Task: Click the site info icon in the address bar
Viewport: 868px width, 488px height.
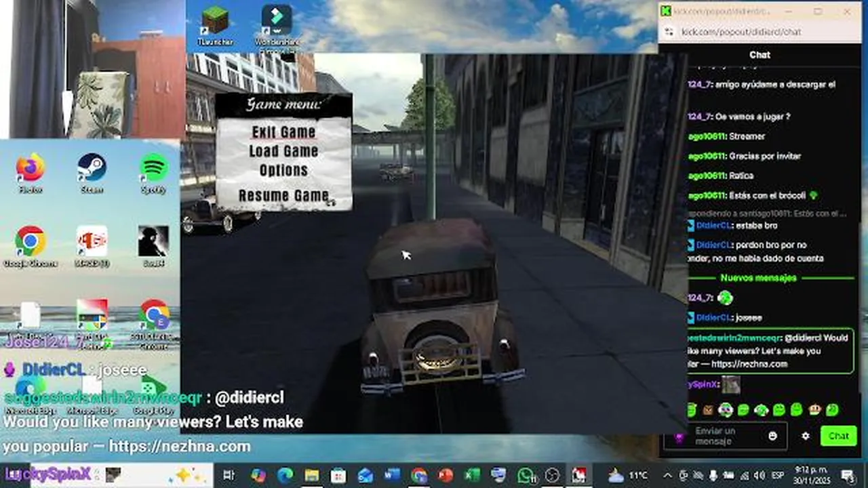Action: pyautogui.click(x=669, y=32)
